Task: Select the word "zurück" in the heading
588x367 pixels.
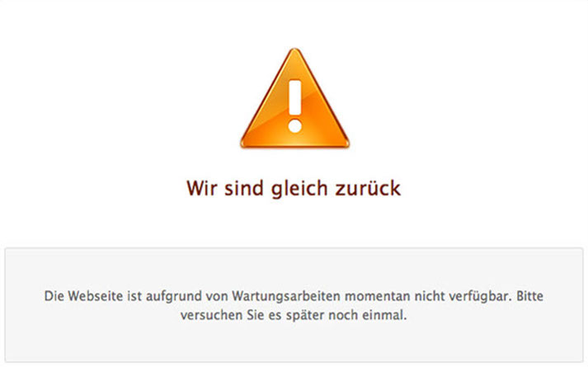Action: (x=368, y=188)
